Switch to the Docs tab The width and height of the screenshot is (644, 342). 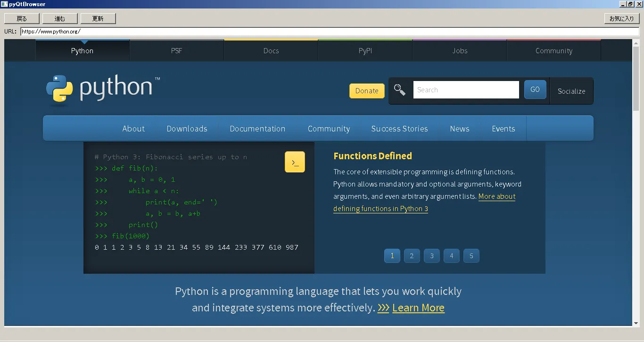pyautogui.click(x=271, y=50)
